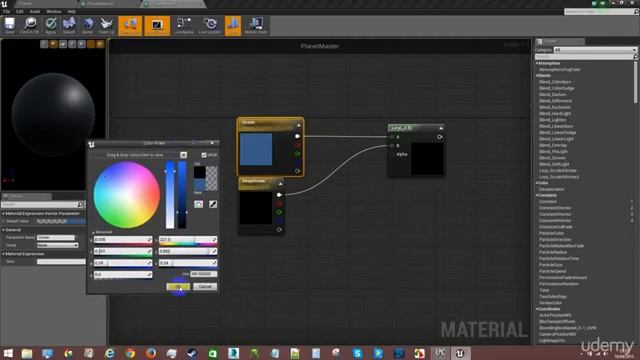Click the Windows Start button
The height and width of the screenshot is (360, 640).
pyautogui.click(x=8, y=353)
